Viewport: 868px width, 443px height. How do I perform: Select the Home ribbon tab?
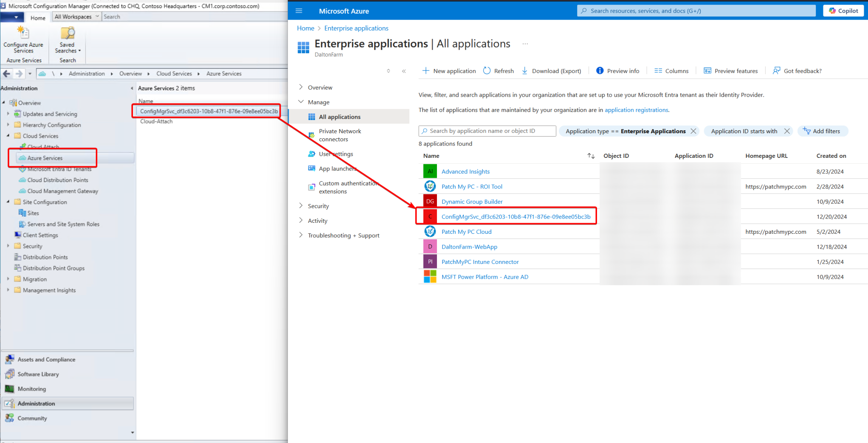38,17
